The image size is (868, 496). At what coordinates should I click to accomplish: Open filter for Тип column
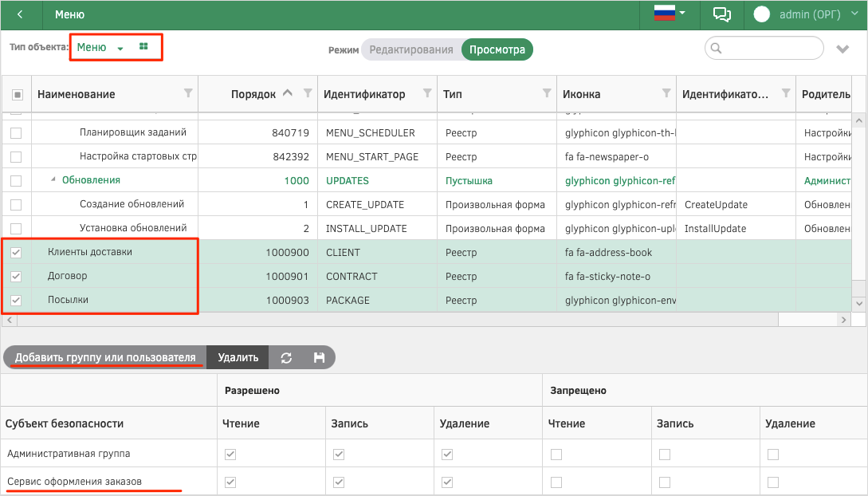click(547, 93)
